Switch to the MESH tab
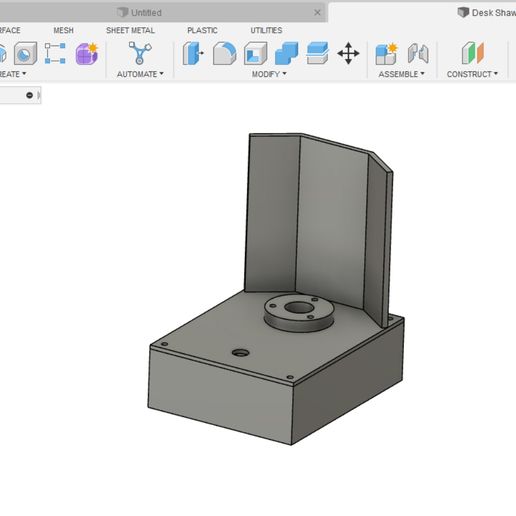The height and width of the screenshot is (516, 516). [63, 30]
